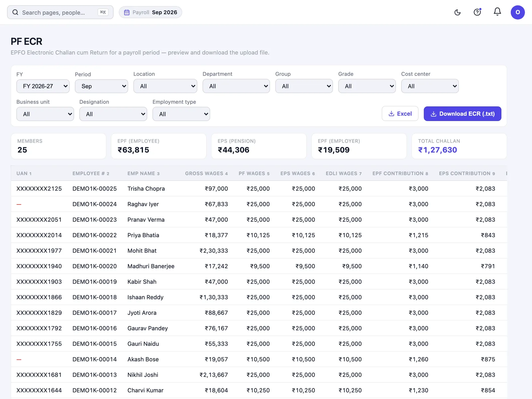Open the Period Sep dropdown

(101, 86)
